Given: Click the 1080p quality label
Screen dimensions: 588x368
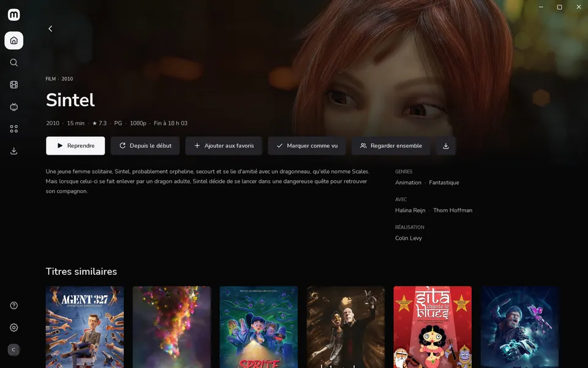Looking at the screenshot, I should pos(138,123).
